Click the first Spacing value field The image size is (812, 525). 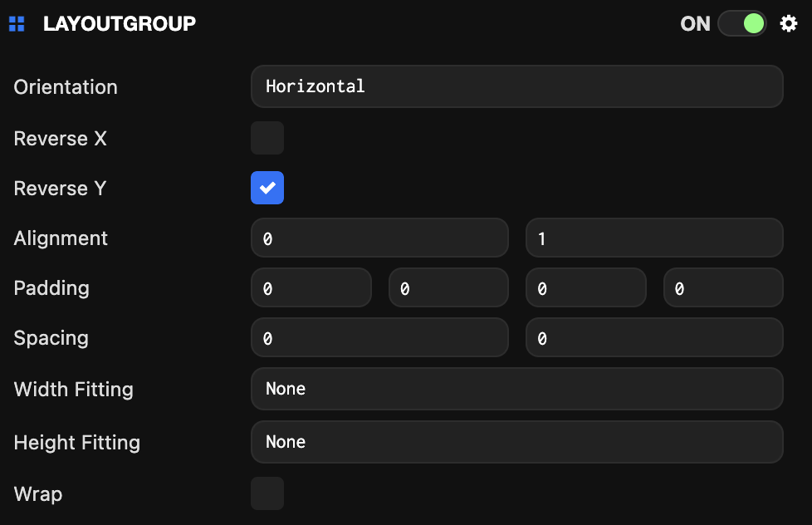pos(379,337)
